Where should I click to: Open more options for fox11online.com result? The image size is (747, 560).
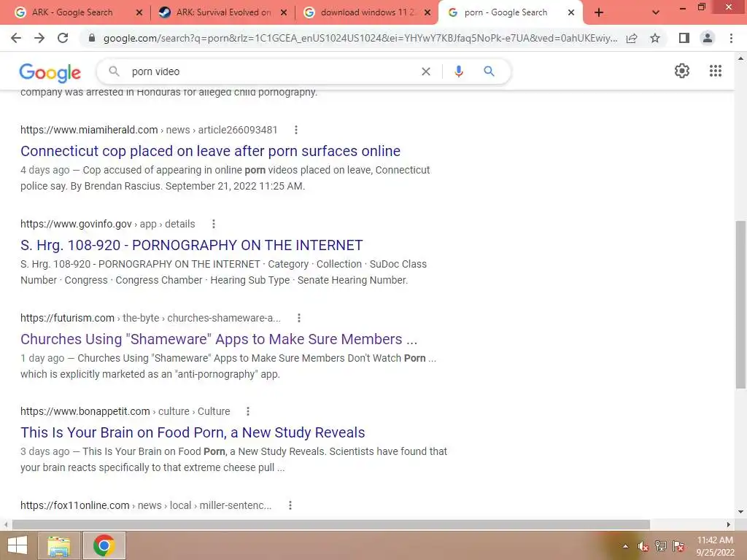[x=290, y=506]
